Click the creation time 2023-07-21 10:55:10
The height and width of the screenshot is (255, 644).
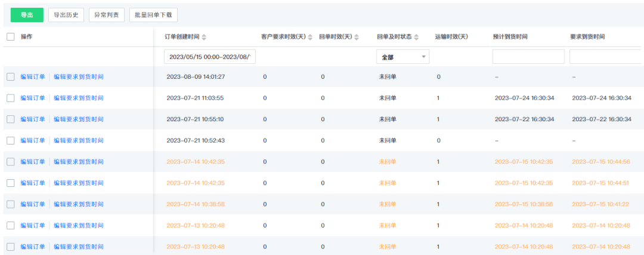pos(195,119)
